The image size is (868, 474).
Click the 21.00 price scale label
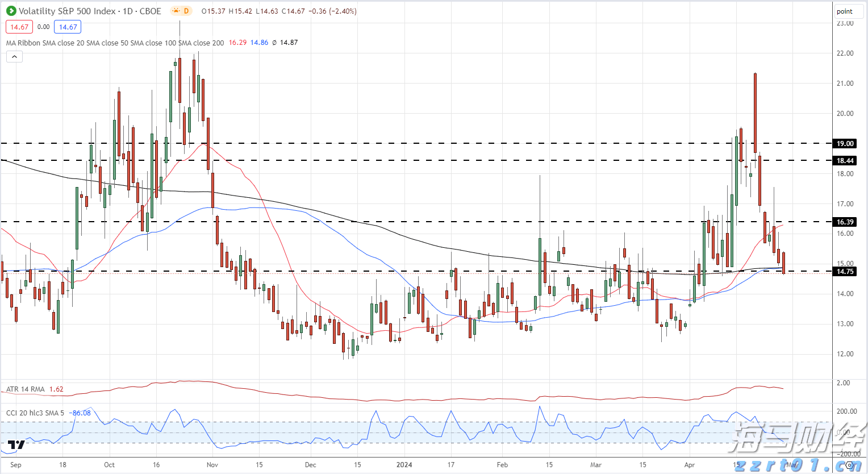[845, 84]
